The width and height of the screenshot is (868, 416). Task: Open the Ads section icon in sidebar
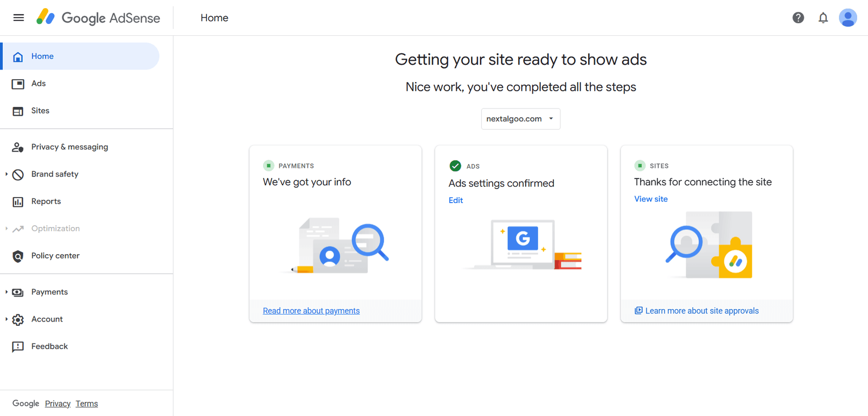pos(18,83)
